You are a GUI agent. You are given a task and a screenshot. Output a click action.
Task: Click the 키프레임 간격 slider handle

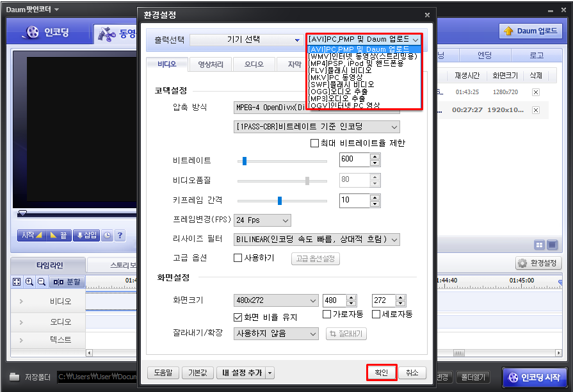click(280, 200)
